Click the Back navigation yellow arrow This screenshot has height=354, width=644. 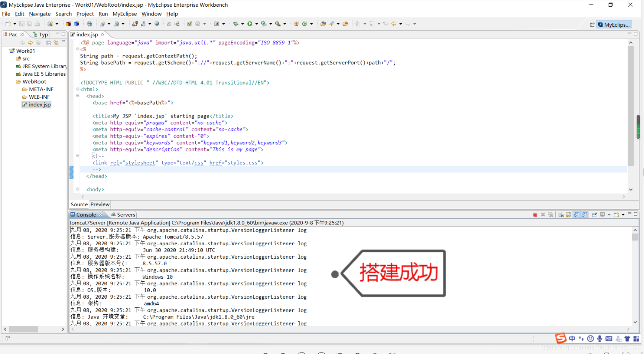394,24
